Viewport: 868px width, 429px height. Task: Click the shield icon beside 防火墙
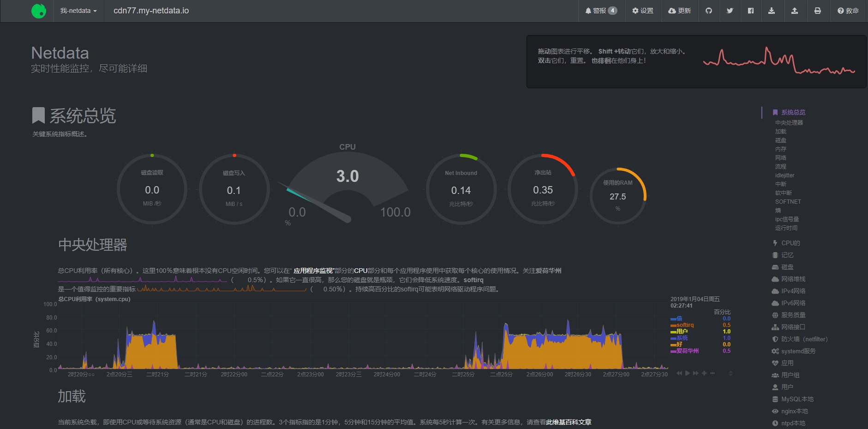(x=775, y=339)
